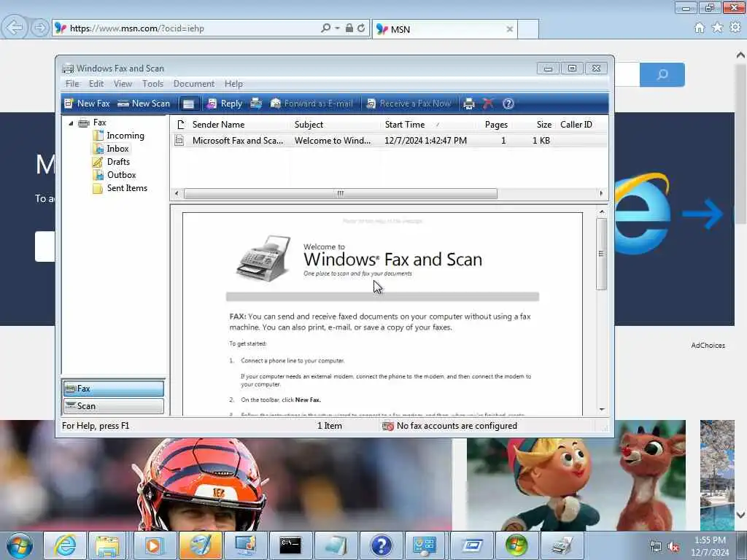Open Command Prompt taskbar icon
Viewport: 747px width, 560px height.
pyautogui.click(x=290, y=545)
